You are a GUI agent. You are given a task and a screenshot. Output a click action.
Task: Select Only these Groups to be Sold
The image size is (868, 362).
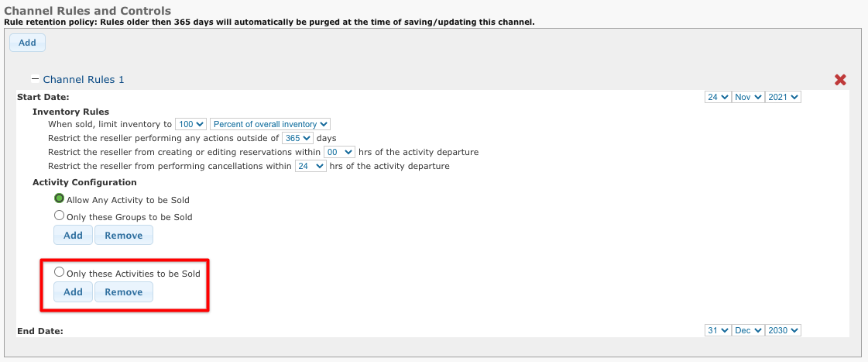[x=59, y=215]
